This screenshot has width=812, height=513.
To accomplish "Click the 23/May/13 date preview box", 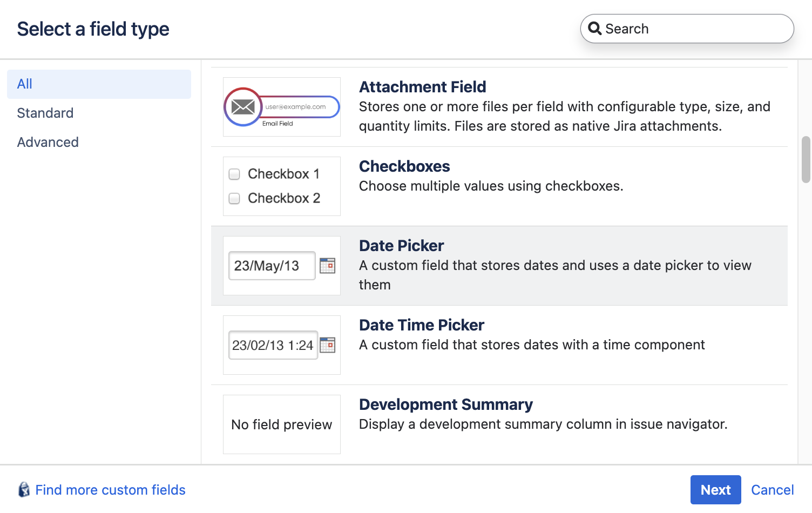I will tap(272, 266).
